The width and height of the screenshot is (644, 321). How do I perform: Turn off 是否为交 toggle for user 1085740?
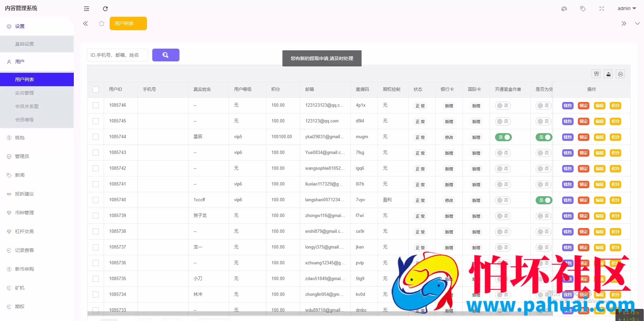pyautogui.click(x=544, y=200)
